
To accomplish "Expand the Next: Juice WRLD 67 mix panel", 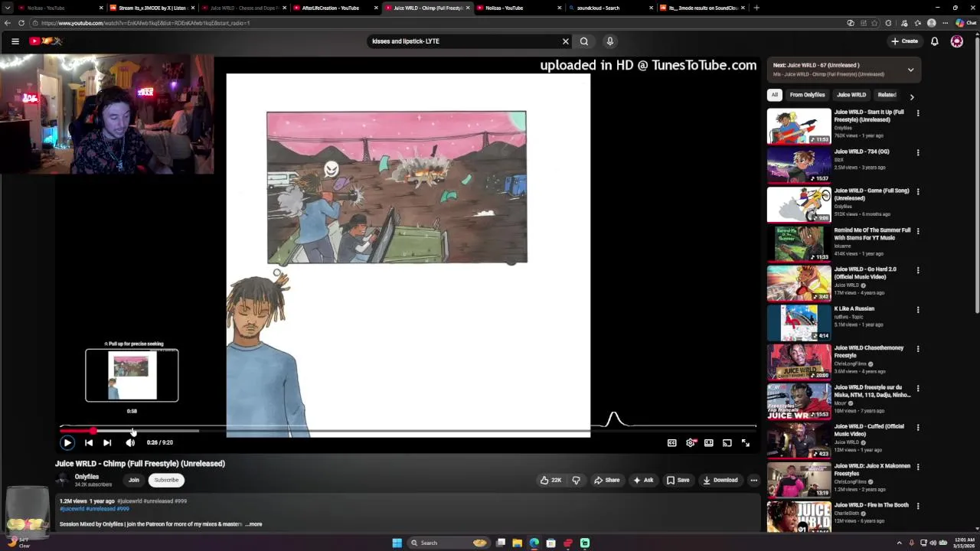I will tap(911, 70).
